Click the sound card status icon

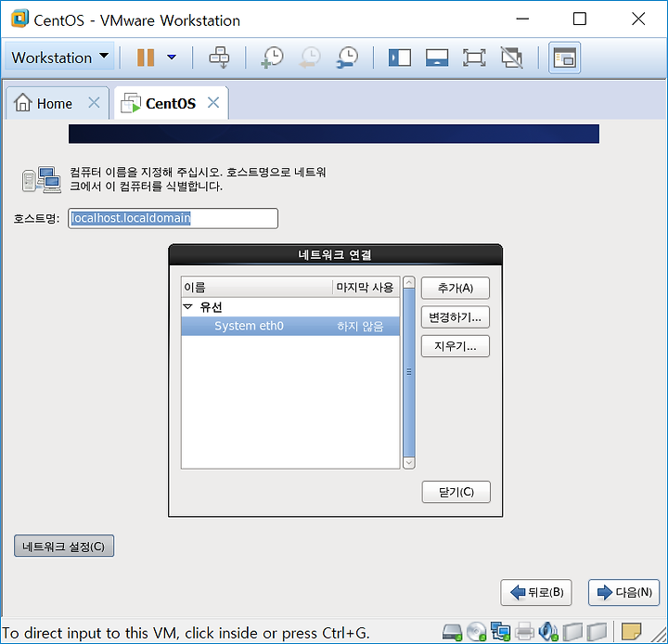click(x=548, y=632)
